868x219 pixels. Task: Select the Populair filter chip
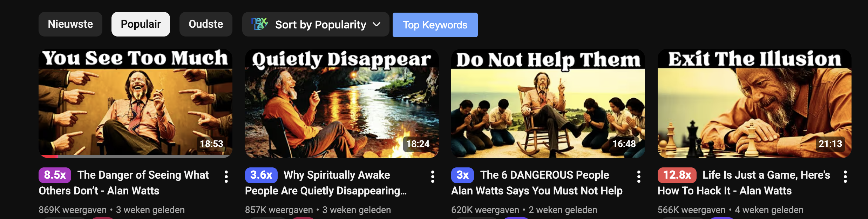point(141,24)
